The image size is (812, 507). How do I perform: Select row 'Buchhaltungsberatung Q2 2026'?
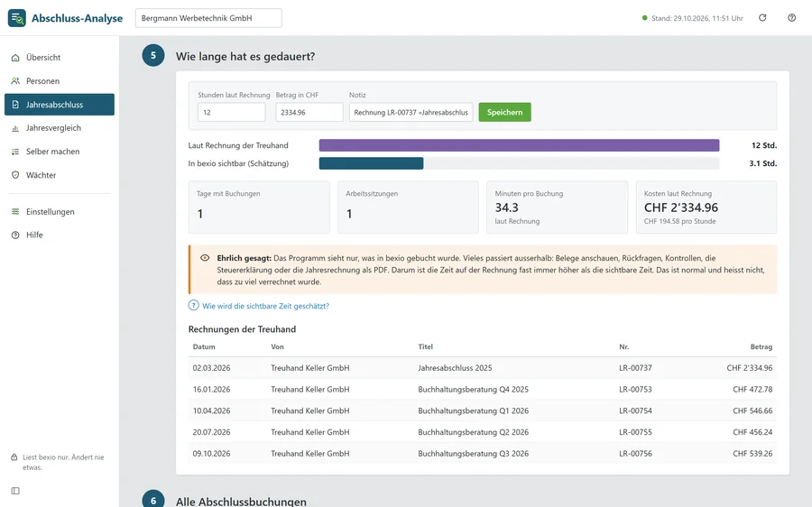point(483,432)
